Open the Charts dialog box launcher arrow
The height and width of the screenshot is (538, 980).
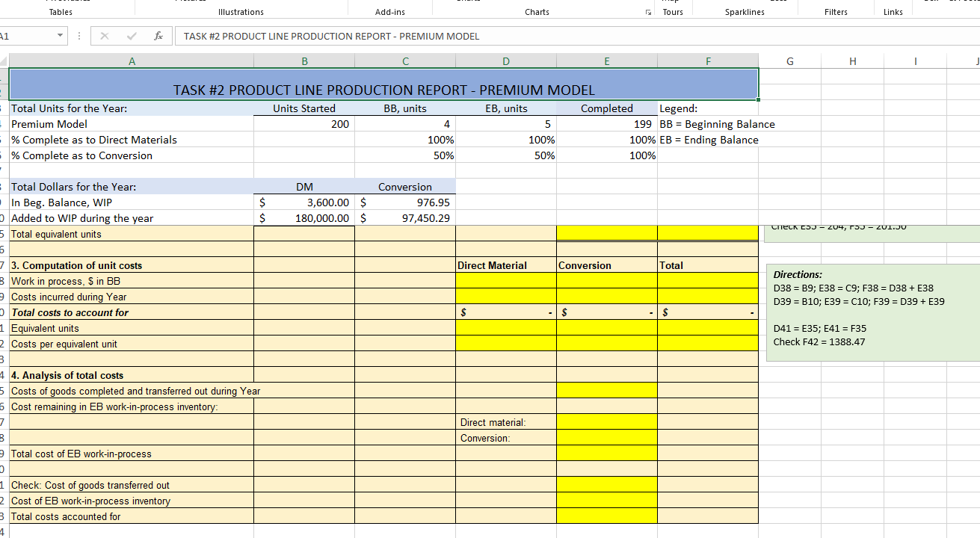point(647,13)
